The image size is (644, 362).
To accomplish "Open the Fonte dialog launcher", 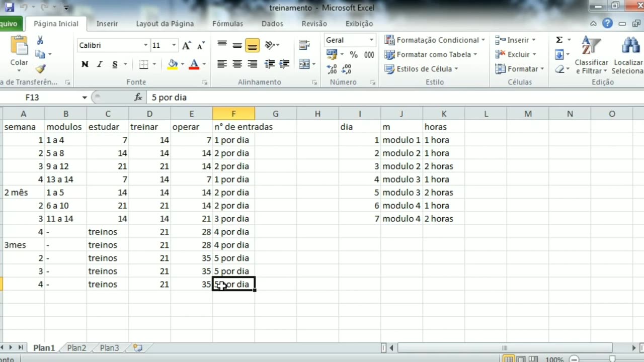I will coord(205,82).
